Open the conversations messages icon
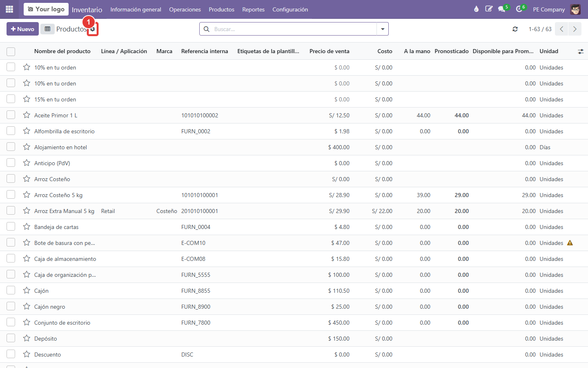Image resolution: width=588 pixels, height=368 pixels. click(502, 9)
